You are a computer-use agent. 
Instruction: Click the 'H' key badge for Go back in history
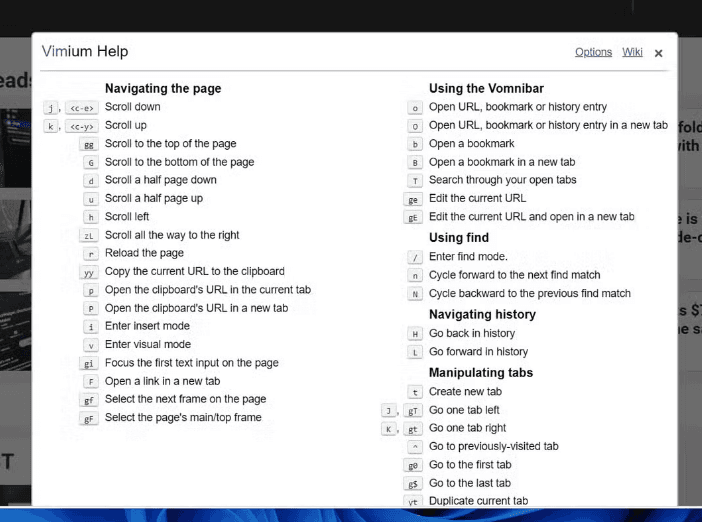pyautogui.click(x=415, y=334)
